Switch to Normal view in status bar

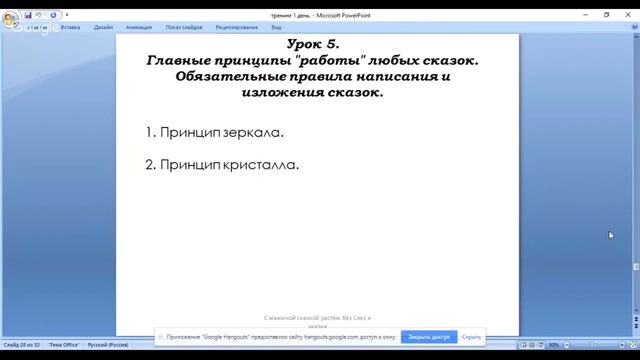523,345
